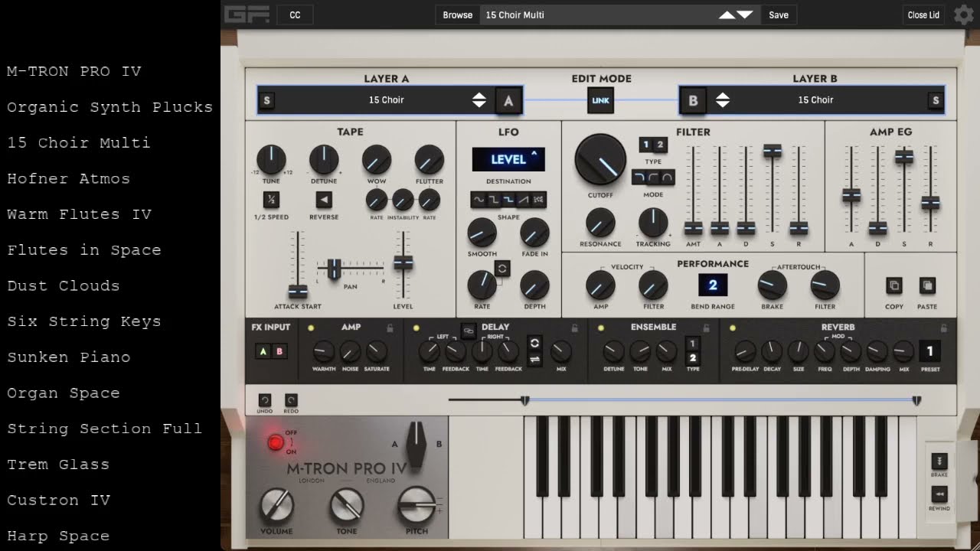
Task: Click the Brake button icon
Action: coord(939,461)
